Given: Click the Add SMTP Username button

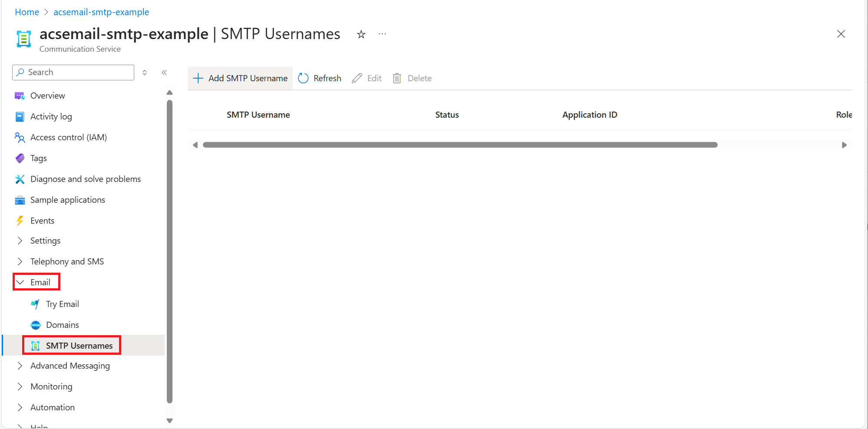Looking at the screenshot, I should 240,78.
